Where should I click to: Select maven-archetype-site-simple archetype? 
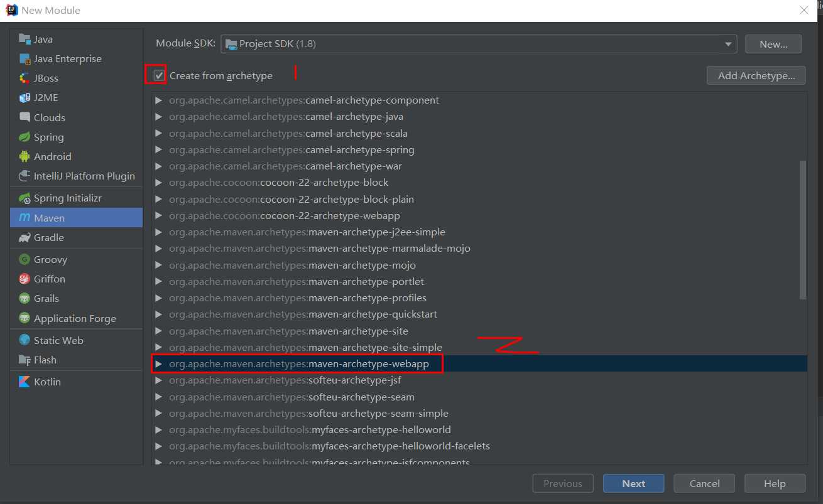pos(479,347)
